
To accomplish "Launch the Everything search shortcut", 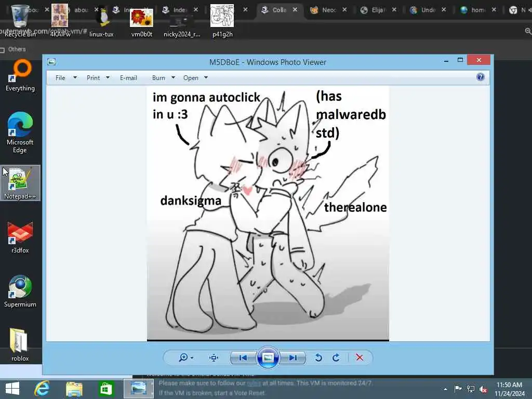I will tap(20, 75).
